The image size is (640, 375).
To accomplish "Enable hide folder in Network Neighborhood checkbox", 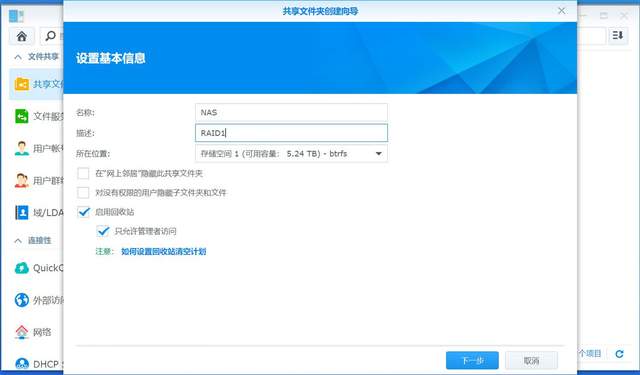I will (x=83, y=173).
